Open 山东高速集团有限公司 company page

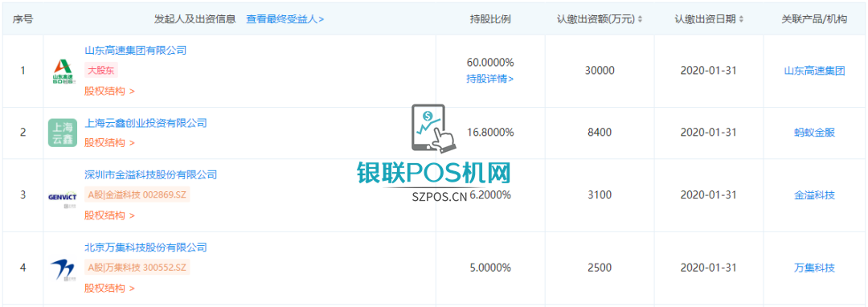click(135, 51)
